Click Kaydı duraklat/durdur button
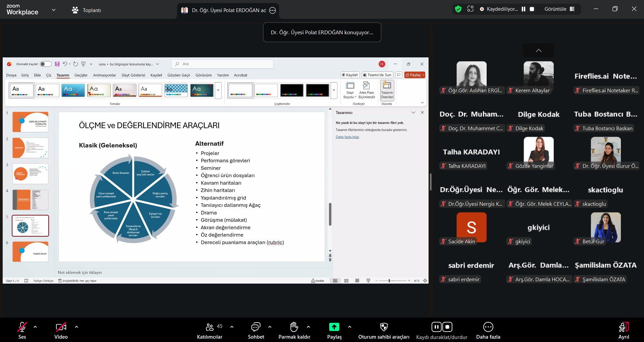 point(442,331)
